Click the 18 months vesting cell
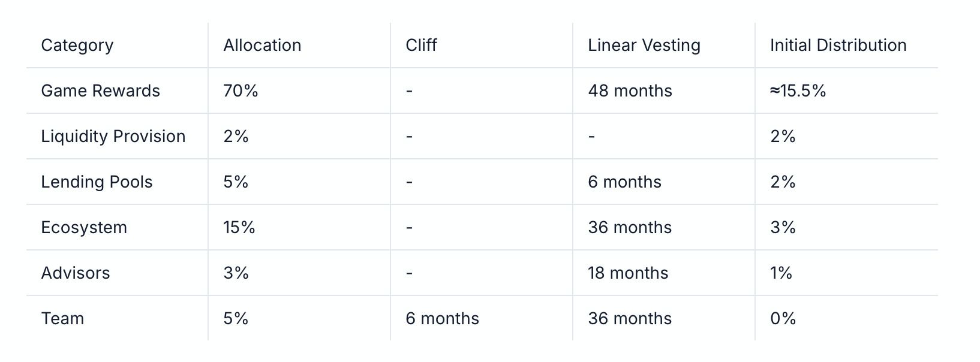Screen dimensions: 980x362 tap(627, 273)
